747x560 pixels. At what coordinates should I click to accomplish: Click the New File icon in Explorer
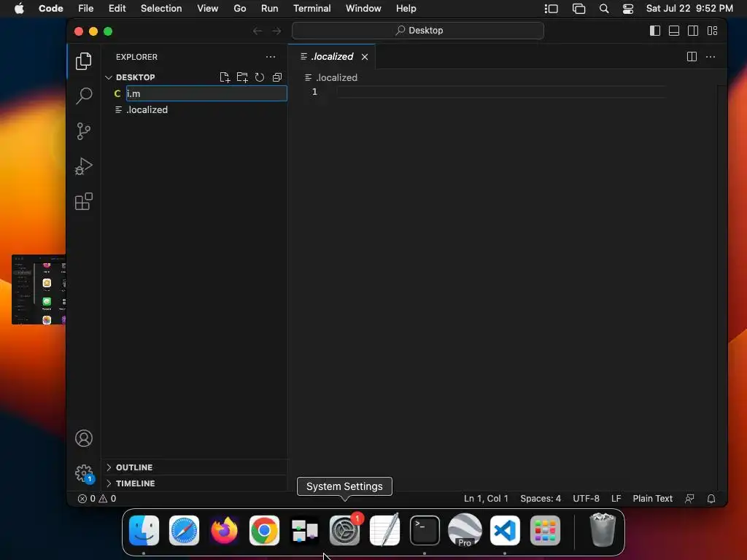click(225, 77)
